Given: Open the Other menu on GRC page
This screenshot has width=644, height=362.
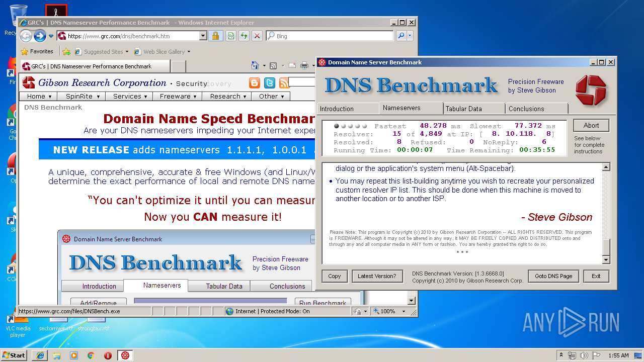Looking at the screenshot, I should click(x=271, y=96).
